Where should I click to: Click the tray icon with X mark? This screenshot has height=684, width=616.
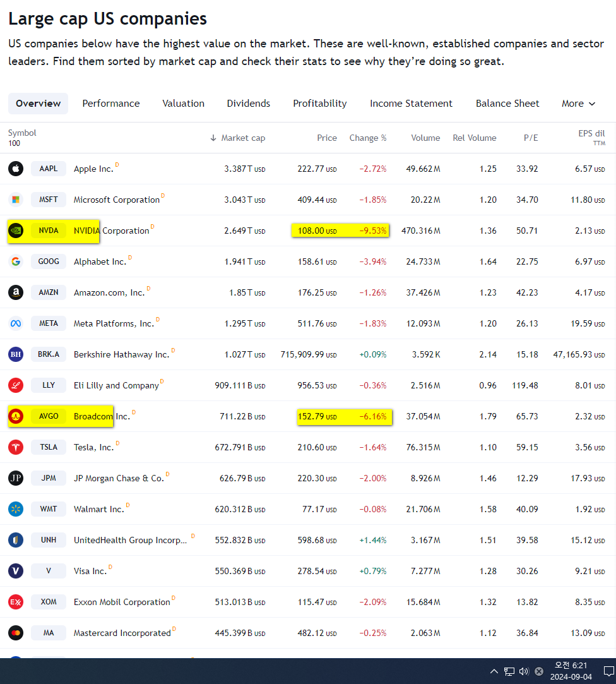[x=539, y=671]
